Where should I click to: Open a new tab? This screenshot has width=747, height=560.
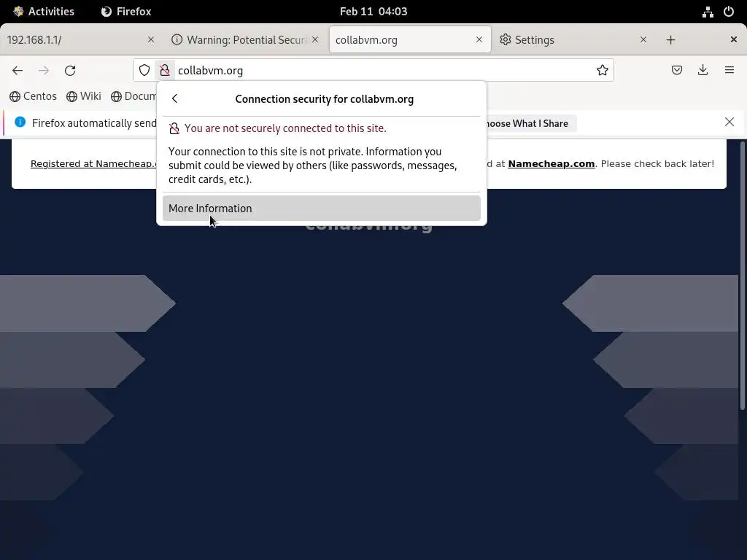pyautogui.click(x=671, y=40)
